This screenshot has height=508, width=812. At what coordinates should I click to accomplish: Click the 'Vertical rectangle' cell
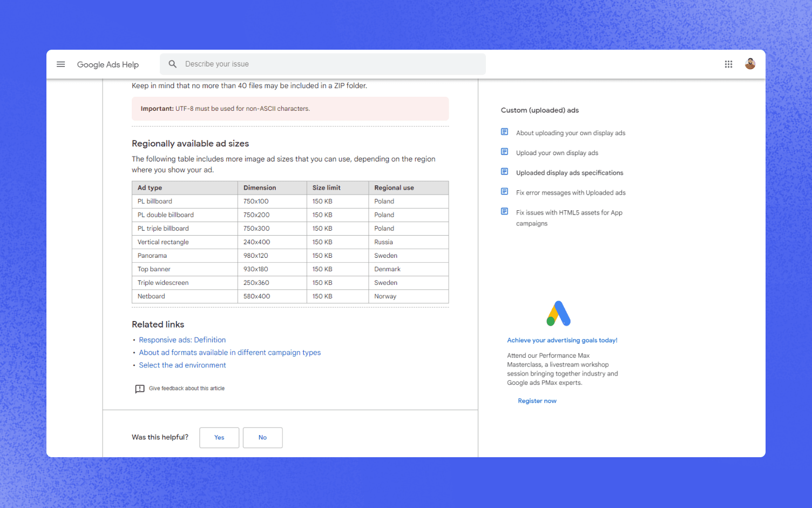pos(185,242)
